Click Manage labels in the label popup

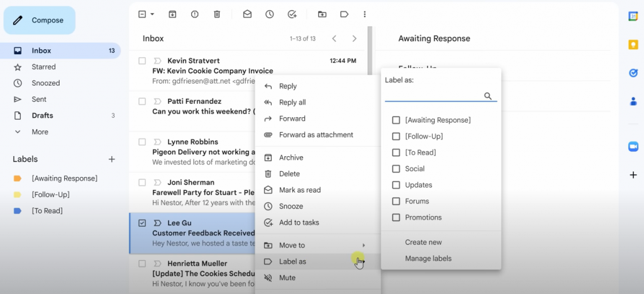point(428,258)
